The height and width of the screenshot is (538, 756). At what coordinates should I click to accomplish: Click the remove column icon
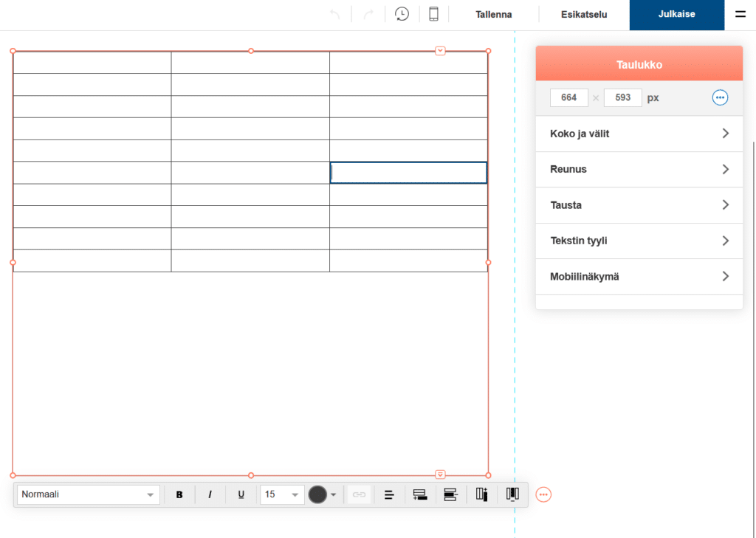click(x=512, y=494)
